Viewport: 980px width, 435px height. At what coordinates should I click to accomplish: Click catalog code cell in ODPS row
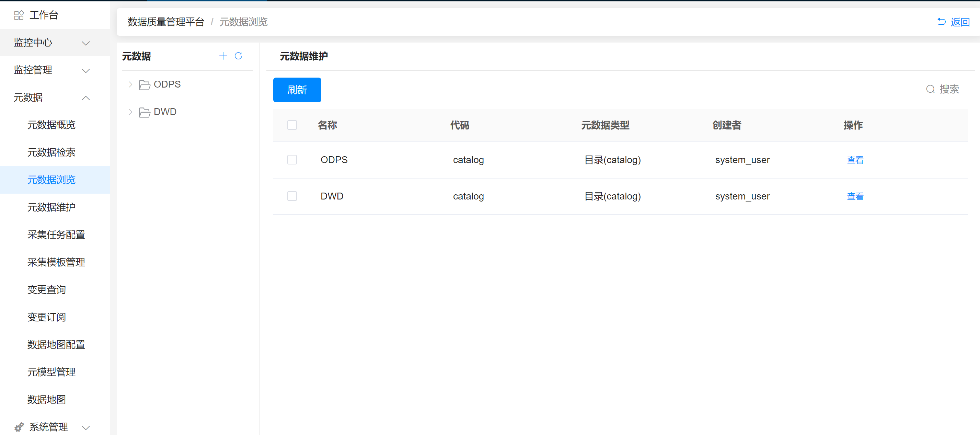468,160
